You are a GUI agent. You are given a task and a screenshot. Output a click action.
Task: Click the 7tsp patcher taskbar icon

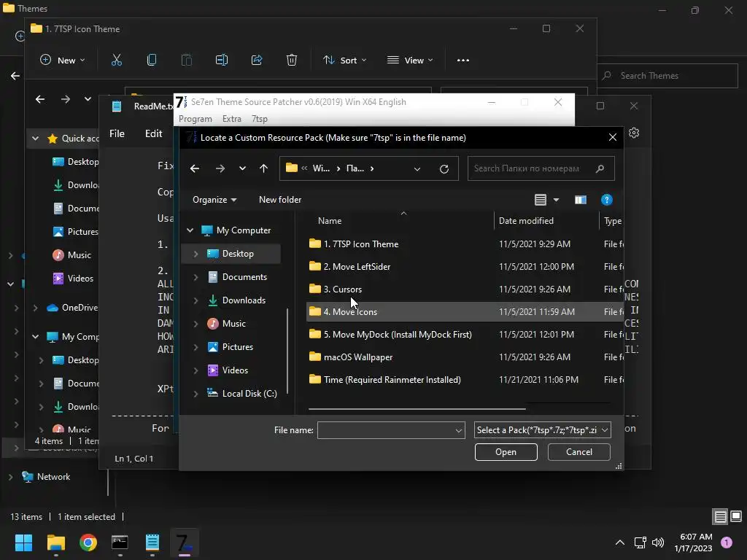[x=185, y=542]
